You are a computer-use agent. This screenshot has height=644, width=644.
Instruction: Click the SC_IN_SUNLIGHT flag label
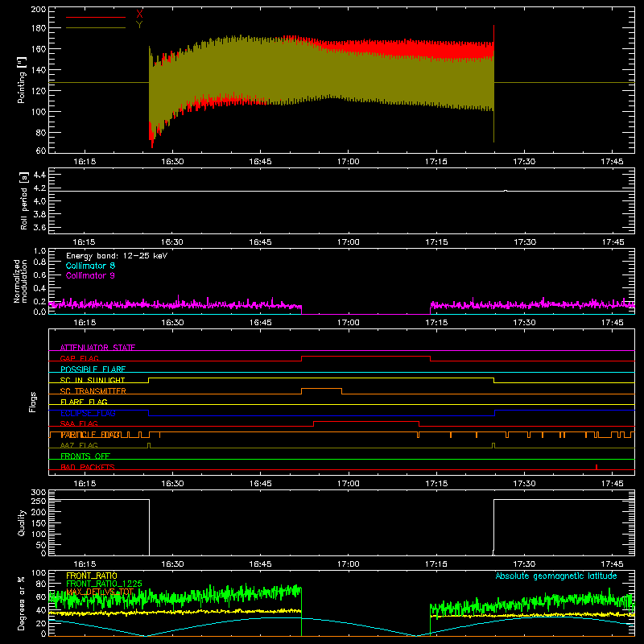coord(93,380)
